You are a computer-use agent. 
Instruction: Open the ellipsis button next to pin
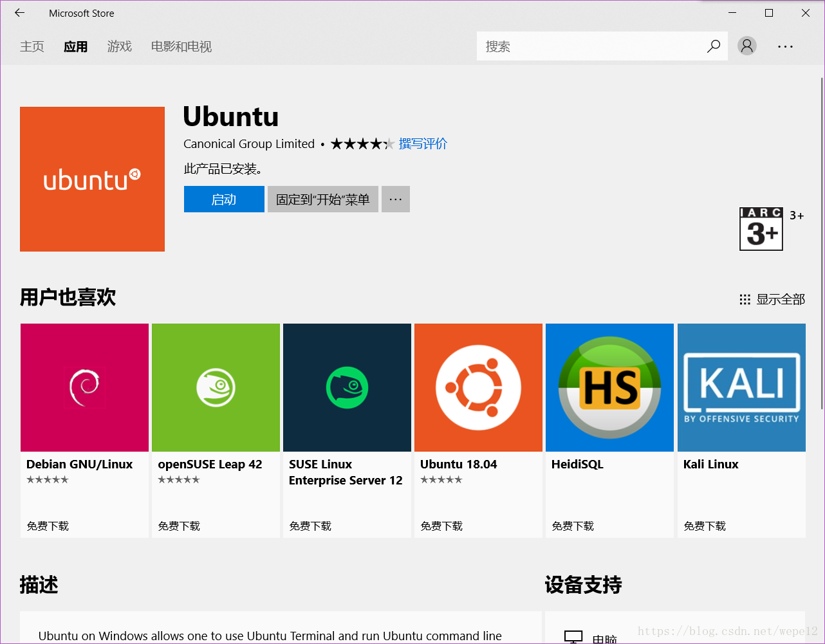click(x=396, y=199)
